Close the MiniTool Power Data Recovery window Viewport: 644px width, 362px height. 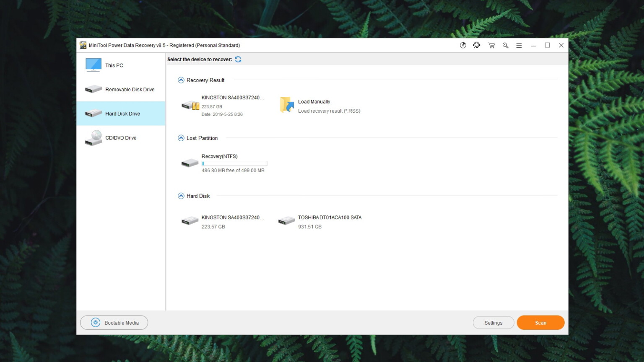[x=561, y=45]
